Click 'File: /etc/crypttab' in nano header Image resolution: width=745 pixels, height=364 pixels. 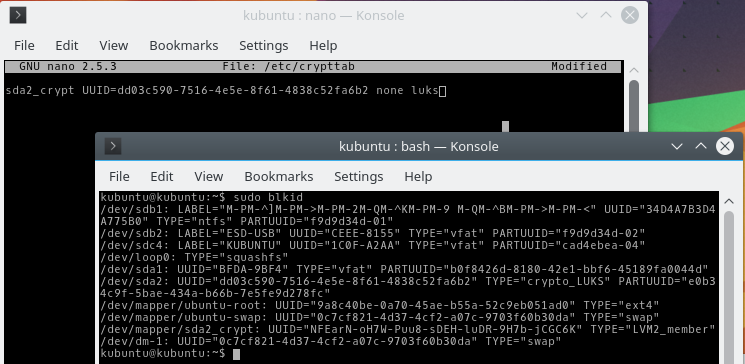tap(288, 67)
